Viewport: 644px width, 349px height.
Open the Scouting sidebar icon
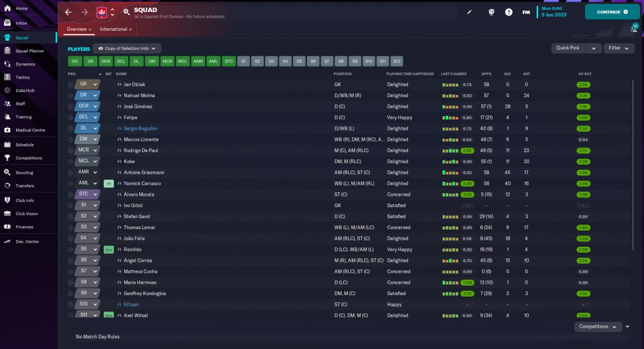point(8,172)
